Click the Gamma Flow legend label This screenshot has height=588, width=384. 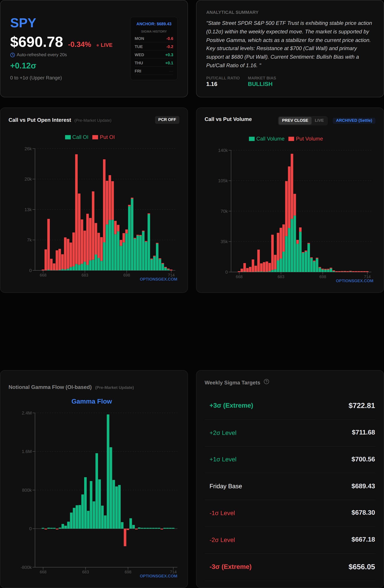[x=92, y=401]
